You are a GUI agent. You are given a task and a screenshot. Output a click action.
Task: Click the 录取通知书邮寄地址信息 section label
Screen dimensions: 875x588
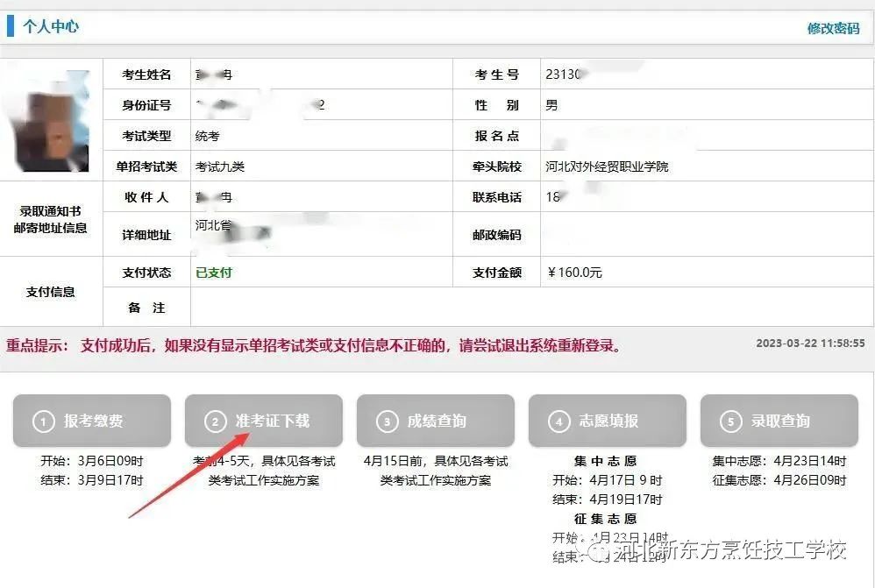click(x=51, y=219)
